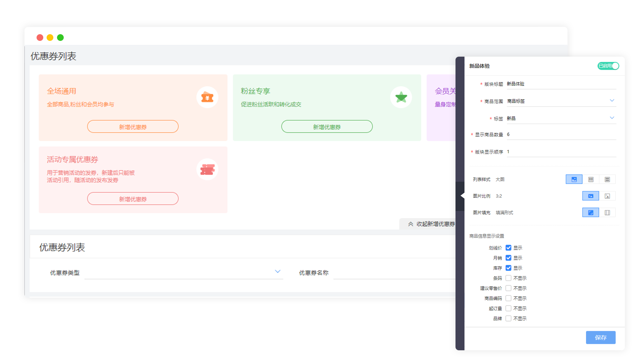Toggle the 已启用 enabled switch
The width and height of the screenshot is (644, 362).
coord(608,66)
